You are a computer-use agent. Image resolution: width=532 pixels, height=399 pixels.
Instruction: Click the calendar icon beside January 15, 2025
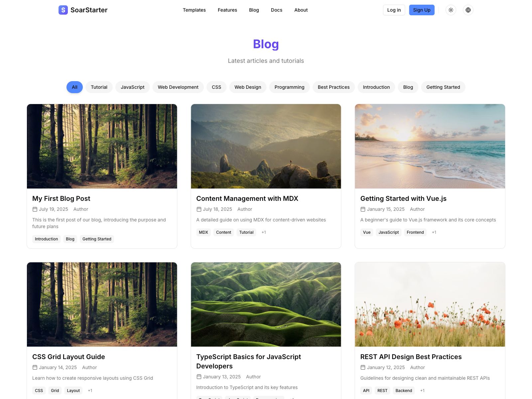363,209
